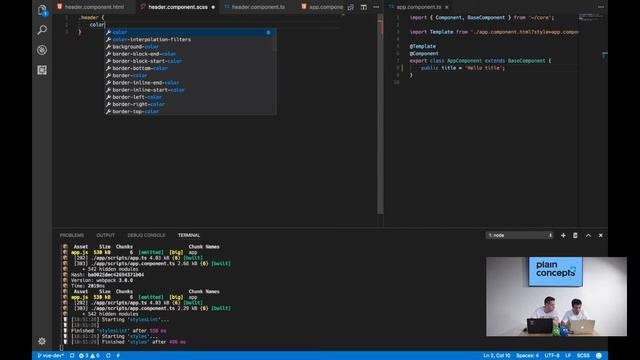640x360 pixels.
Task: Switch to PROBLEMS panel tab
Action: (x=72, y=235)
